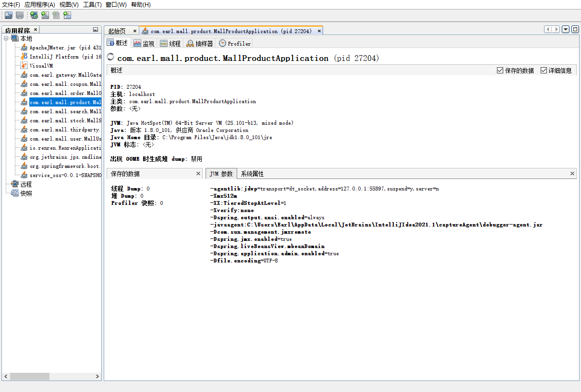Click the Add JStatD Connection toolbar icon

[x=67, y=15]
